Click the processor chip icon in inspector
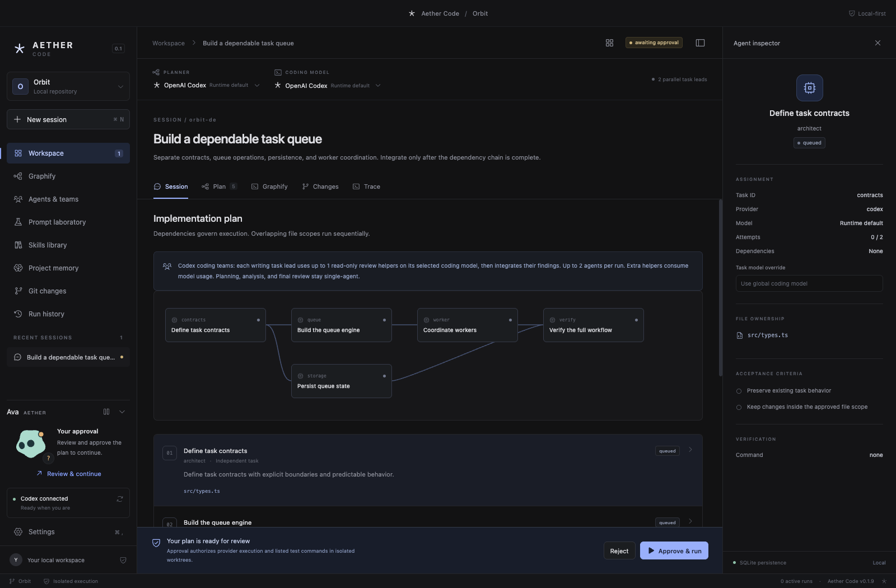Image resolution: width=896 pixels, height=588 pixels. [x=810, y=88]
